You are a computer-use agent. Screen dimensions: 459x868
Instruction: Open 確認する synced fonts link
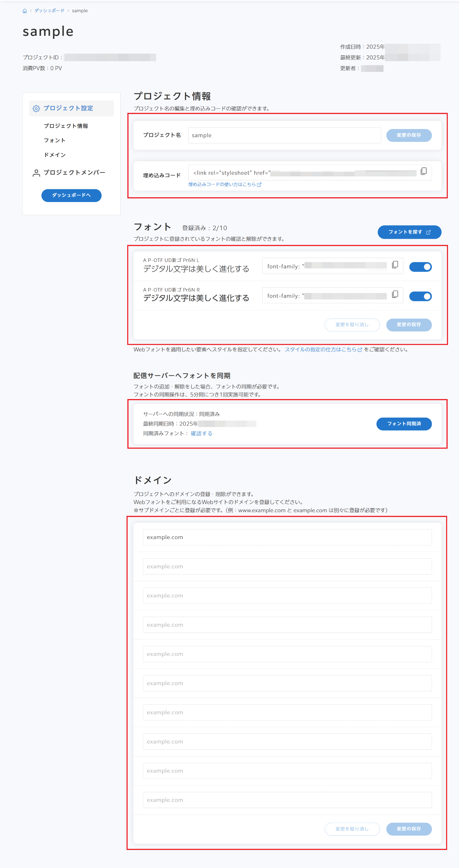pos(201,434)
